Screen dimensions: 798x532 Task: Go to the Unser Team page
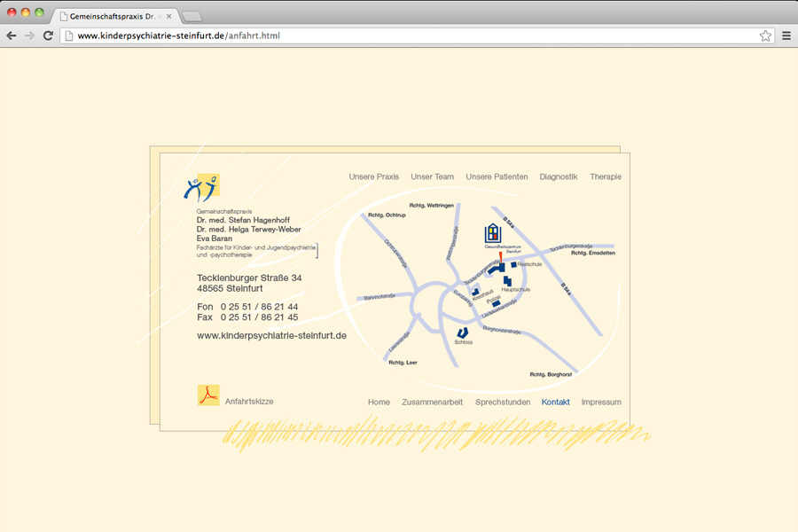click(432, 176)
